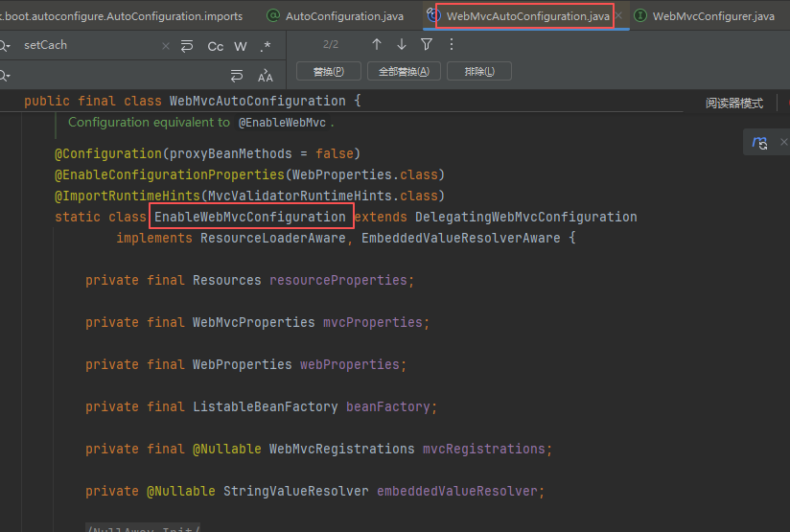Viewport: 790px width, 532px height.
Task: Click the 2/2 match counter
Action: 331,44
